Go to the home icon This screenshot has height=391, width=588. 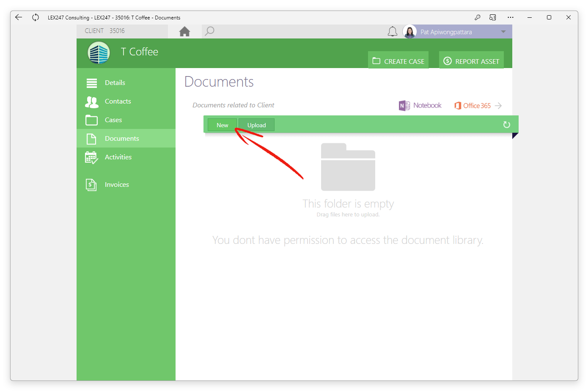184,31
